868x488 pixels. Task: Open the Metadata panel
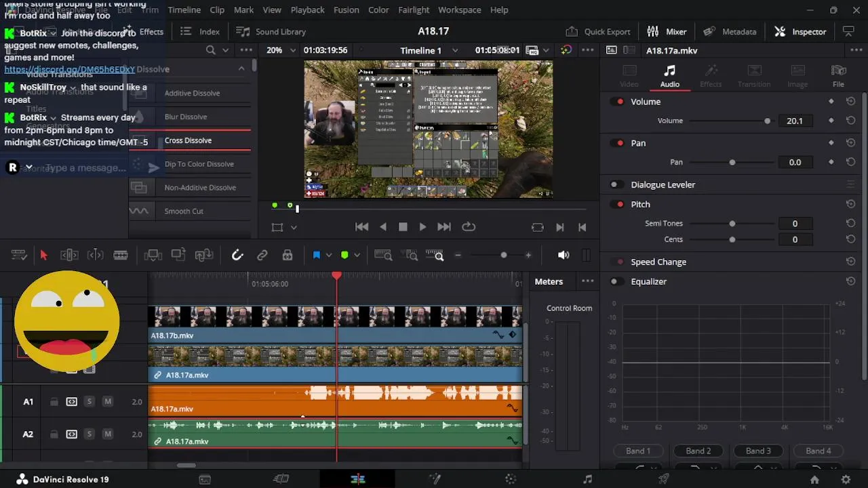coord(730,32)
